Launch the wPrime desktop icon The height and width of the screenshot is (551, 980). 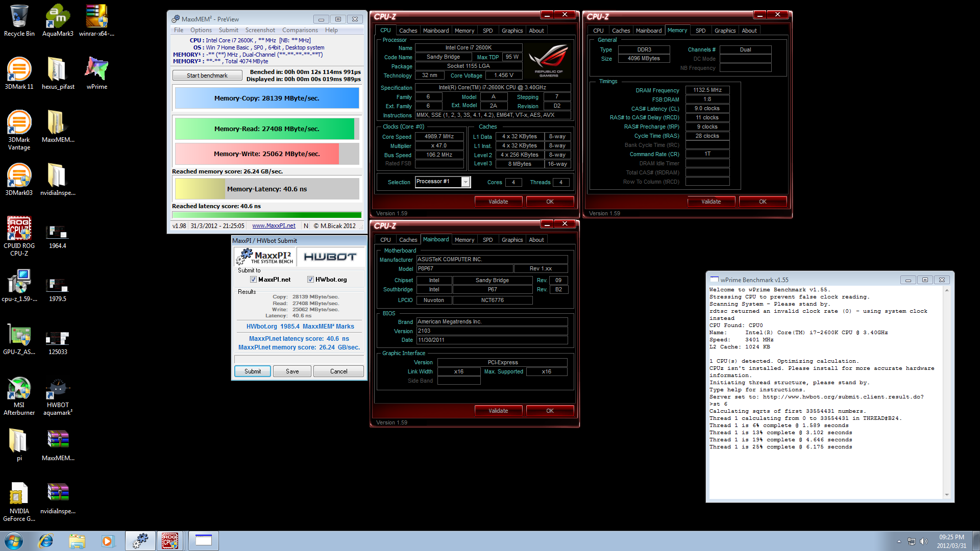tap(96, 73)
